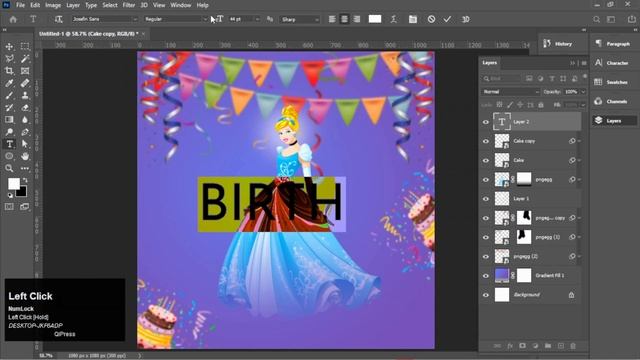Hide the Cake copy layer

[x=486, y=141]
